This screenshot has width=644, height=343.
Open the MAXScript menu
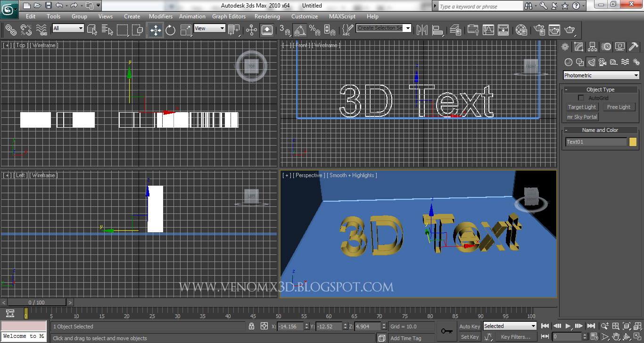click(x=342, y=16)
